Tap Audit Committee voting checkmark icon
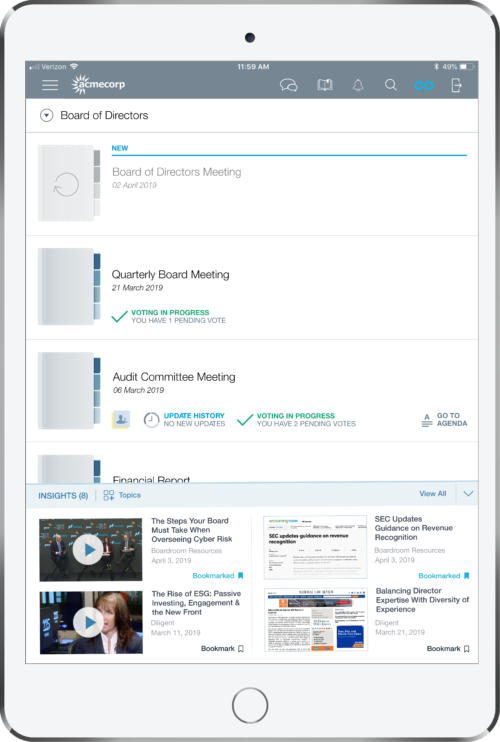The height and width of the screenshot is (742, 500). (245, 420)
